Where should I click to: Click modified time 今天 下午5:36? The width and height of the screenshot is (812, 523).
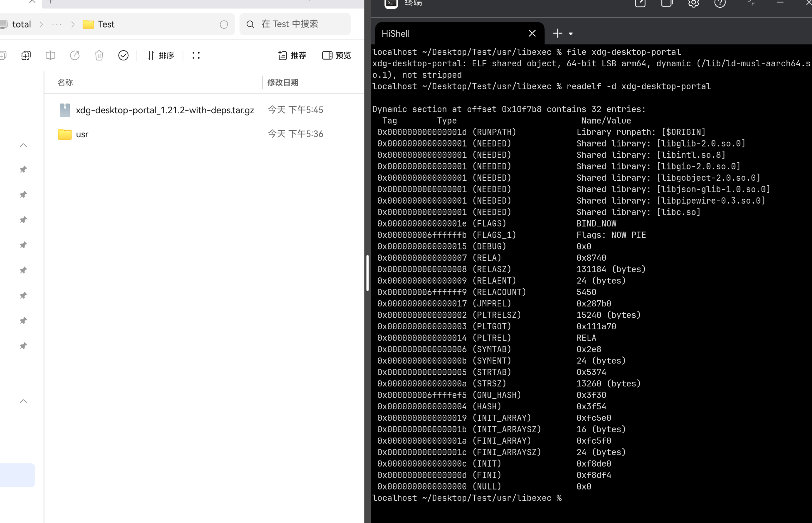pos(296,134)
